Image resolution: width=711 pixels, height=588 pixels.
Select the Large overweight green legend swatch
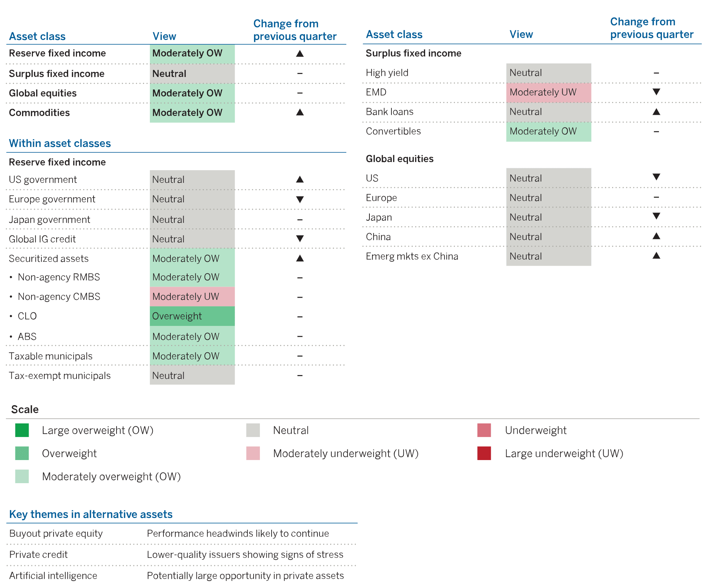click(x=22, y=430)
